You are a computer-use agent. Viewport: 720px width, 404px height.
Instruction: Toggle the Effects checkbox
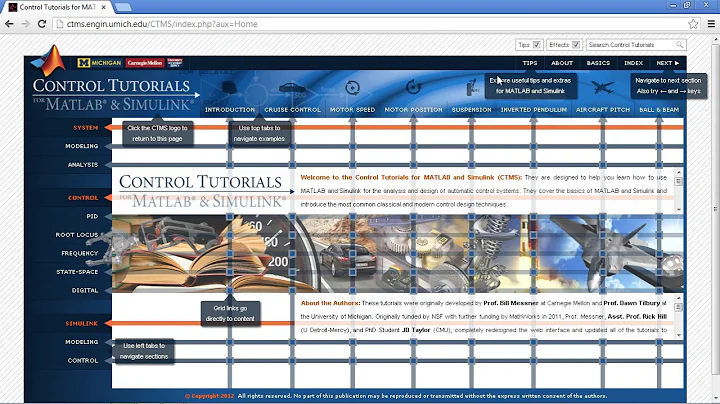tap(576, 45)
